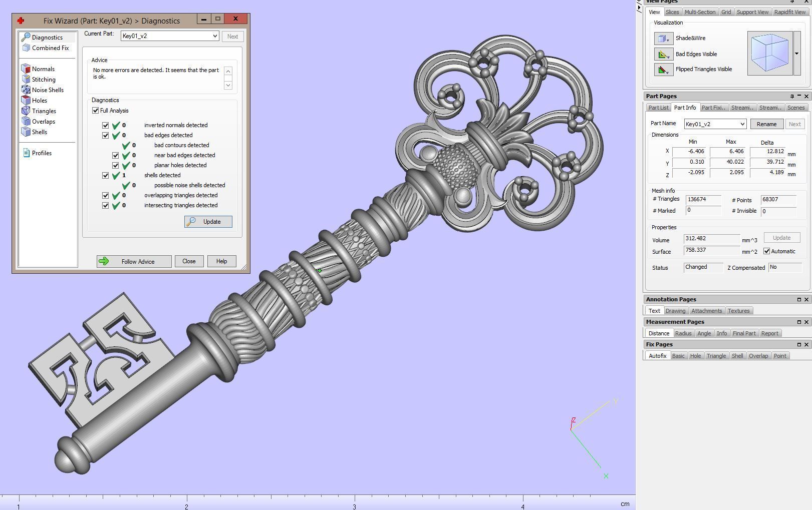The image size is (812, 510).
Task: Open the Triangles fix page
Action: pos(26,111)
